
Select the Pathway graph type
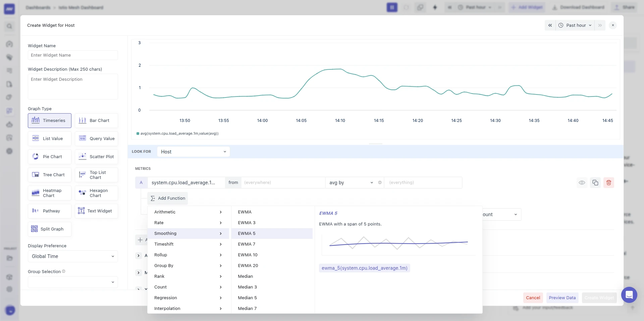pos(50,211)
